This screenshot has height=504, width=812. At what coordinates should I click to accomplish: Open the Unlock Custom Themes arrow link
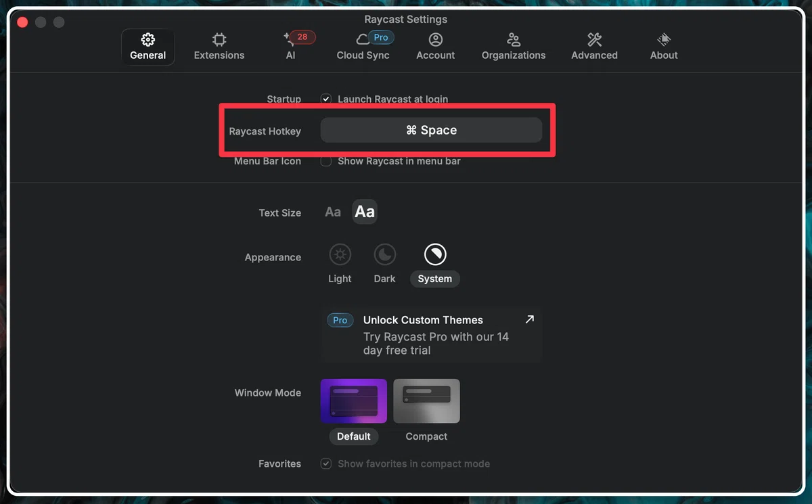pyautogui.click(x=529, y=319)
